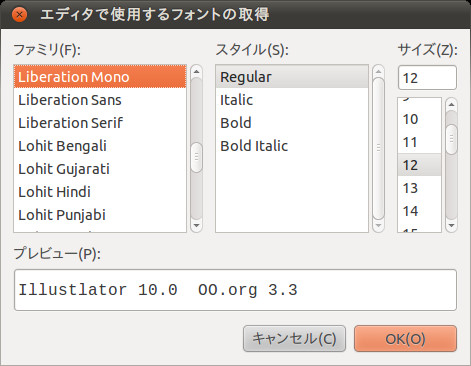The image size is (471, 366).
Task: Select size 11 in size list
Action: click(420, 142)
